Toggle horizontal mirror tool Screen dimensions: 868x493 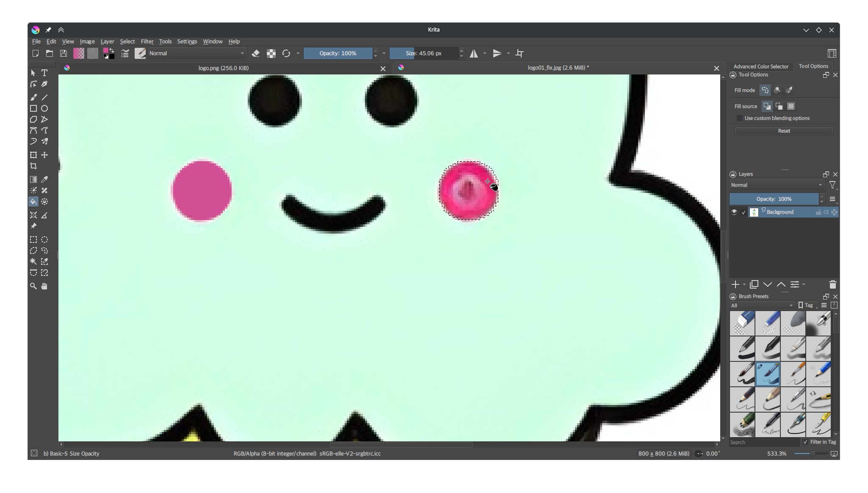point(474,53)
